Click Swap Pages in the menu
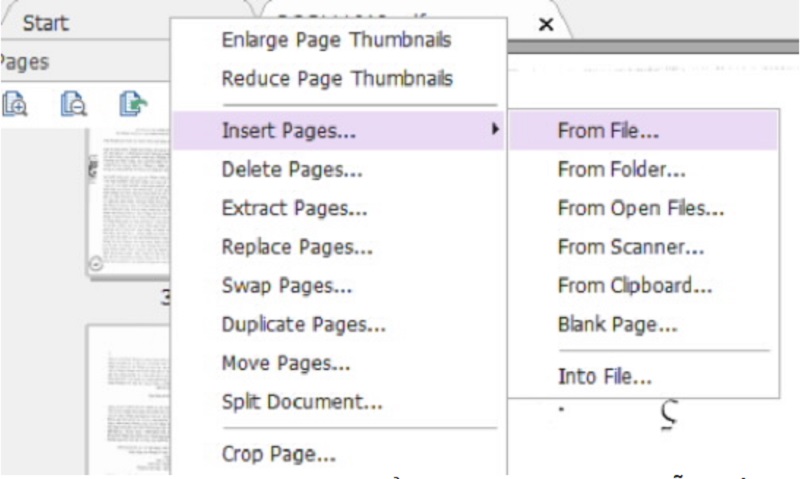Viewport: 800px width, 479px height. click(x=287, y=287)
